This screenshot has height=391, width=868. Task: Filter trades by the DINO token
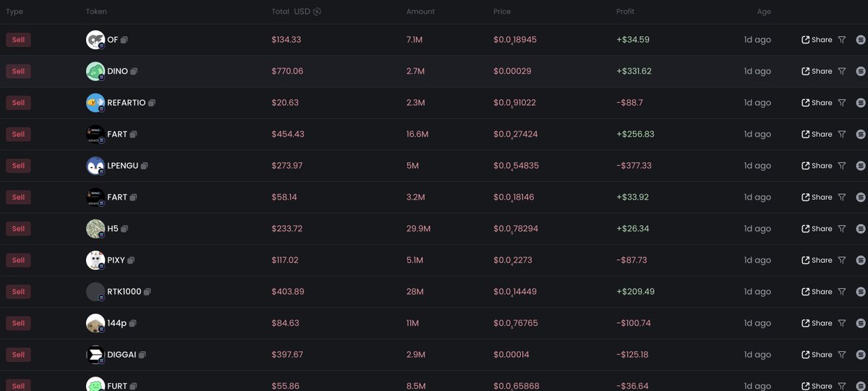pyautogui.click(x=841, y=72)
